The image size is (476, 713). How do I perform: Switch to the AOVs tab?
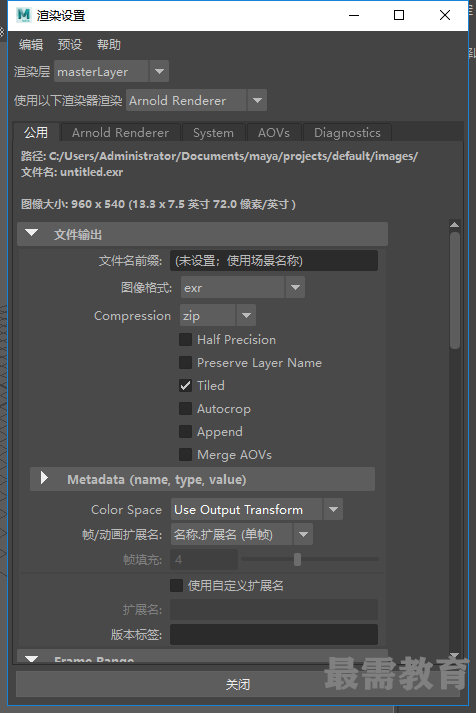(x=274, y=133)
